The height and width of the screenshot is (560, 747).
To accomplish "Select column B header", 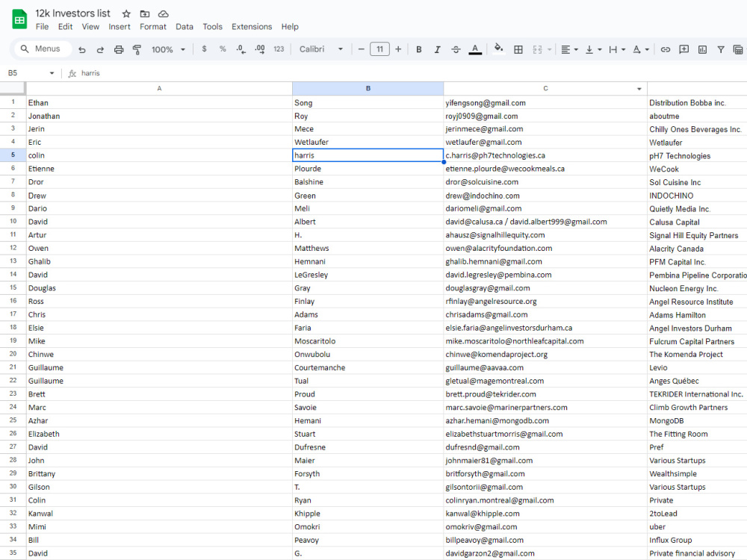I will pos(368,89).
